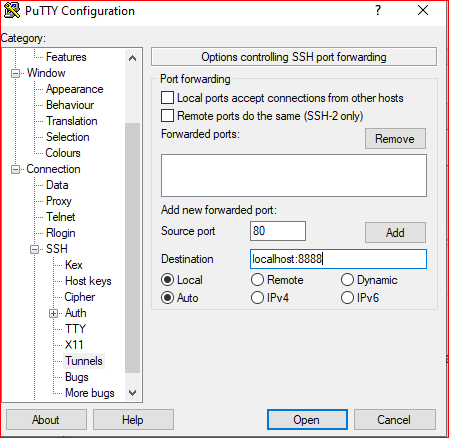Enable remote ports do the same checkbox
Screen dimensions: 449x438
click(167, 116)
